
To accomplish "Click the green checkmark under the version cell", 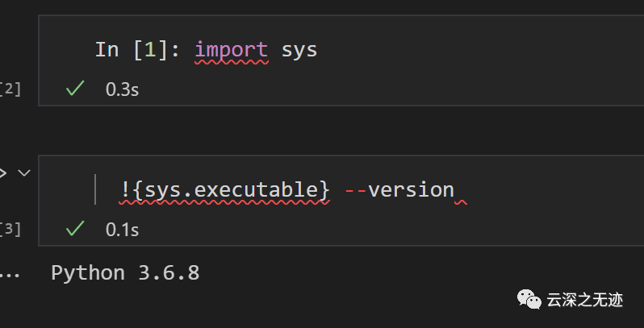I will click(75, 230).
